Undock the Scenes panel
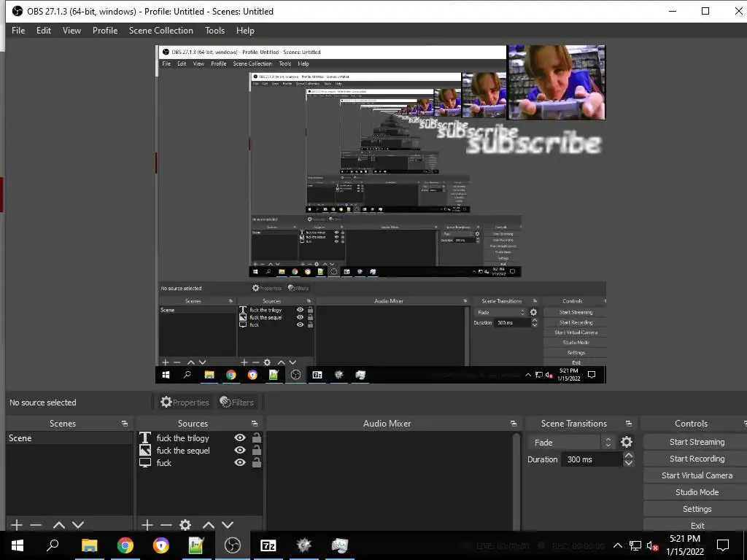Screen dimensions: 747x560 coord(125,424)
